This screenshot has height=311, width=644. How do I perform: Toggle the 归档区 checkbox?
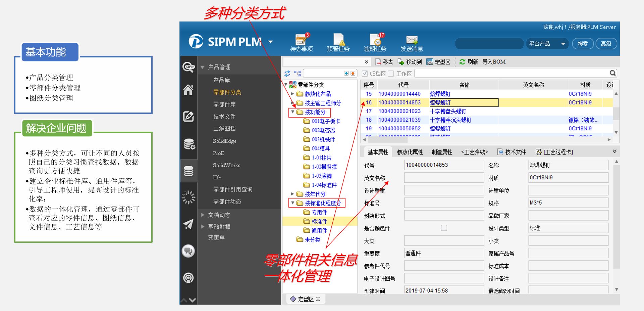click(x=365, y=74)
